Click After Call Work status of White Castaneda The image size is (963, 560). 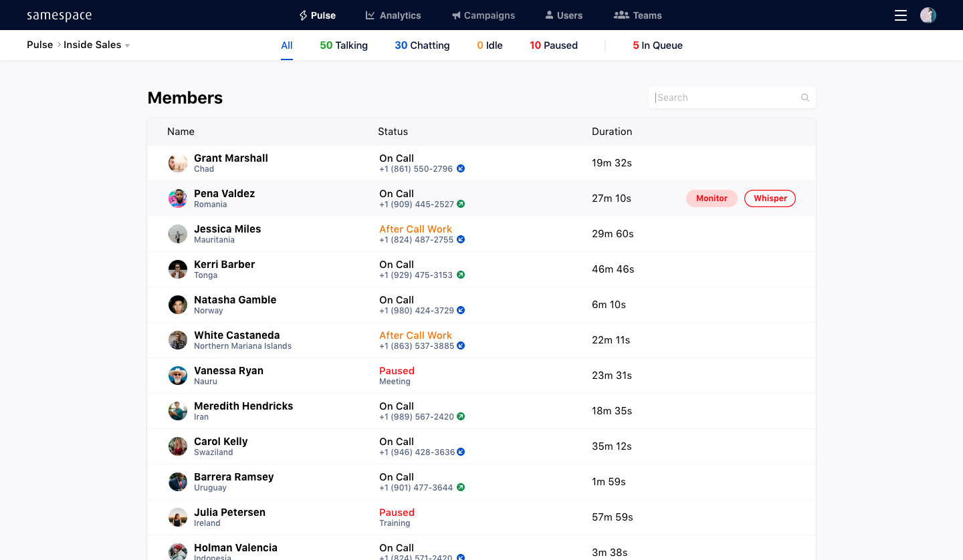[415, 335]
